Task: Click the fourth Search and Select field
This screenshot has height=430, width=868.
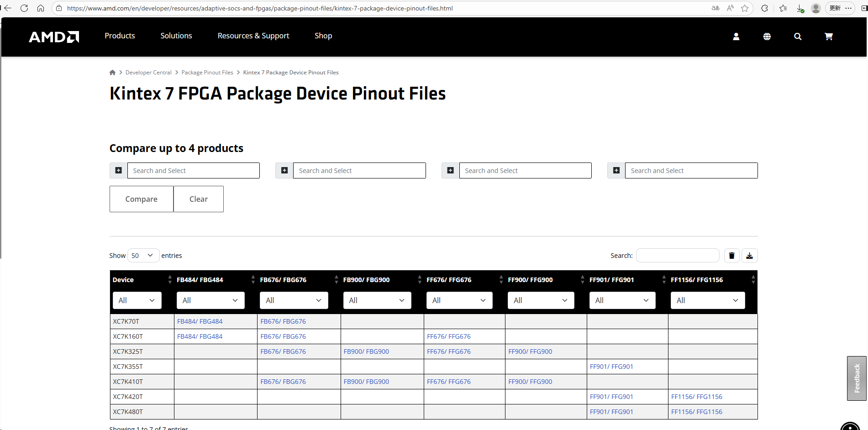Action: pyautogui.click(x=691, y=170)
